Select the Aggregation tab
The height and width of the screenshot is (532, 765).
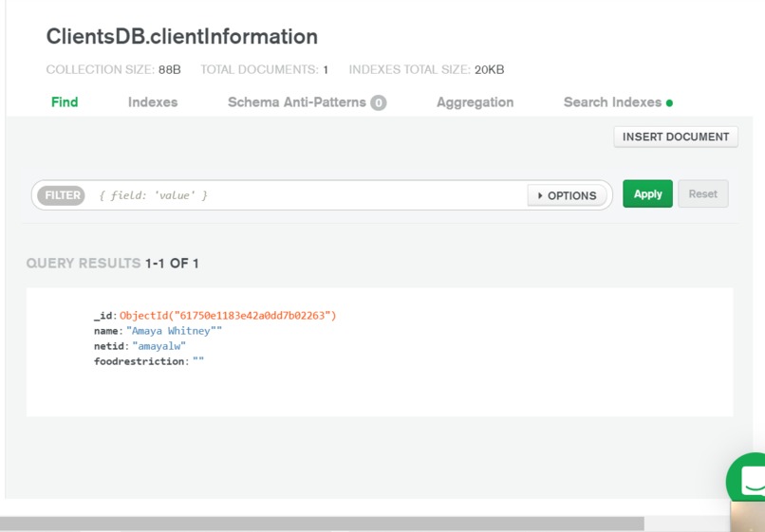[x=475, y=102]
